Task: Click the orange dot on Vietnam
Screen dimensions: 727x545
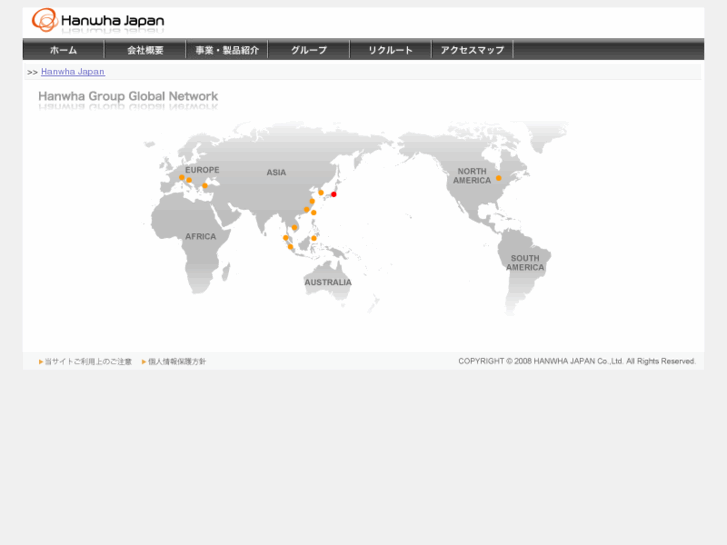Action: [294, 227]
